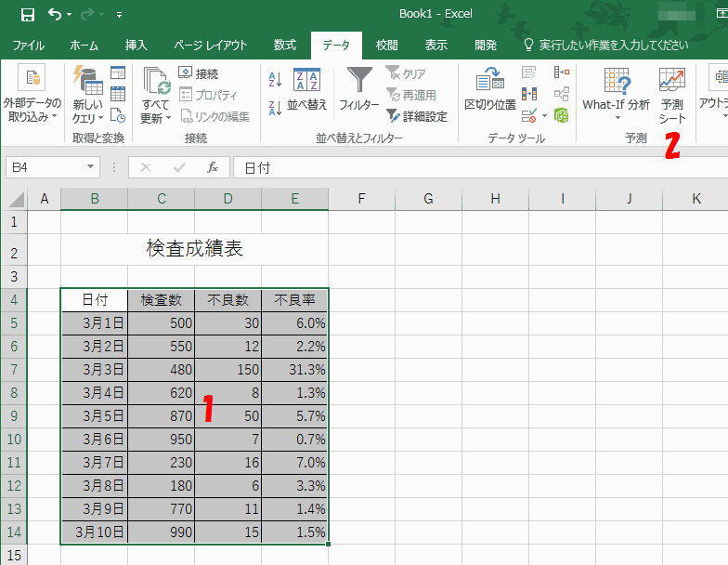Click the From Table icon

coord(118,94)
